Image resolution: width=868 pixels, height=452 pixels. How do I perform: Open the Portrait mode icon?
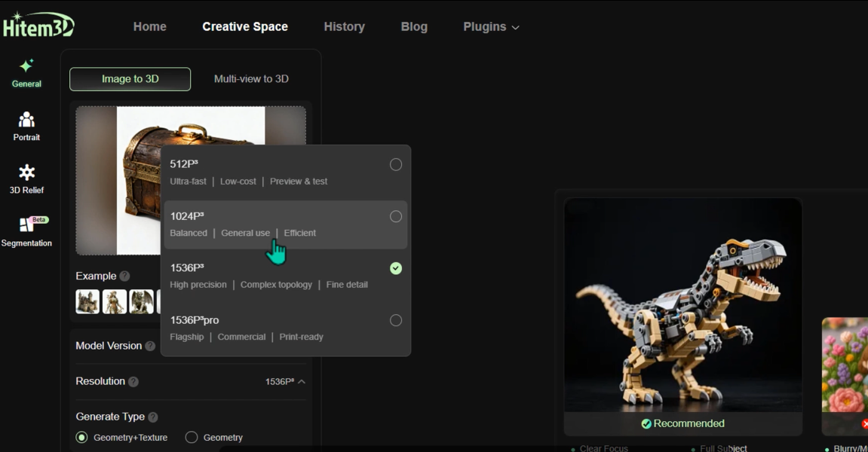click(x=26, y=120)
